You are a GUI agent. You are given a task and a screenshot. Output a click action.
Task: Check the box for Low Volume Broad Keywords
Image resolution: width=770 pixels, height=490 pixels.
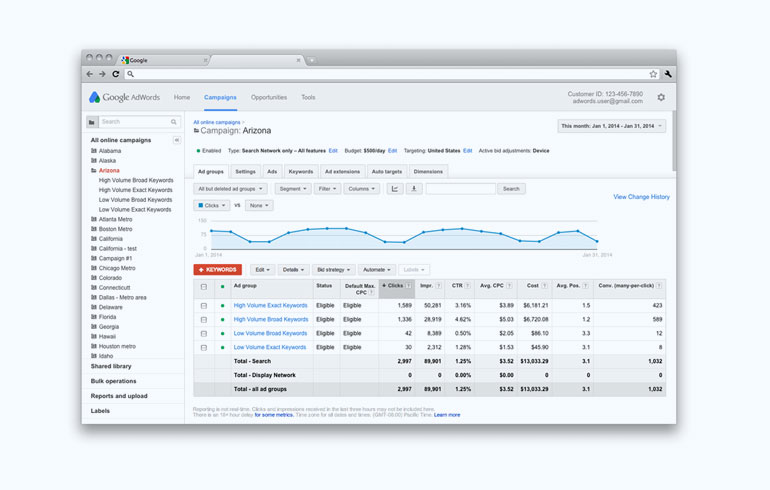coord(204,333)
